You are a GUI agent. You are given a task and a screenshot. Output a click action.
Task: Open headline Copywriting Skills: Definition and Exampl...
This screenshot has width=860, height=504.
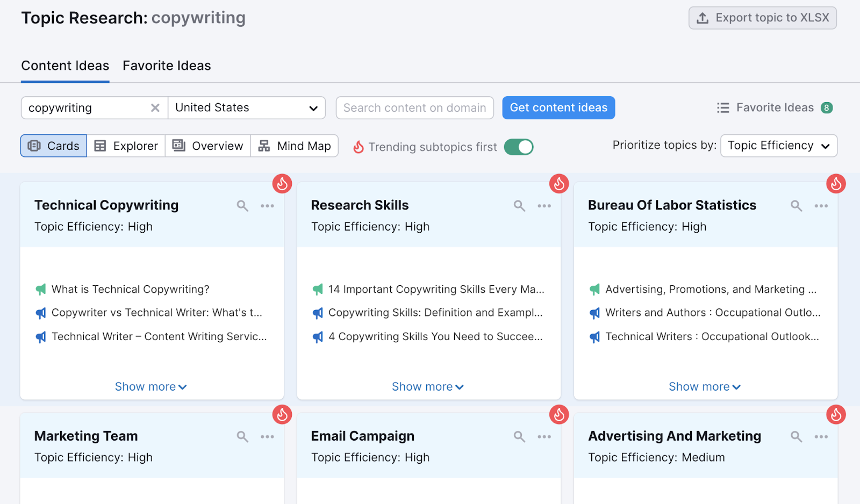[435, 313]
